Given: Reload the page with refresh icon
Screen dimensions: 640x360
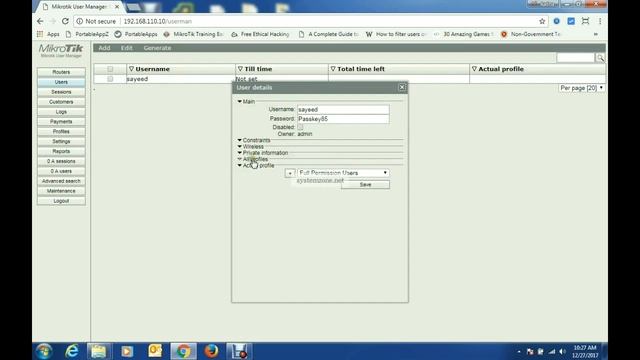Looking at the screenshot, I should 65,21.
